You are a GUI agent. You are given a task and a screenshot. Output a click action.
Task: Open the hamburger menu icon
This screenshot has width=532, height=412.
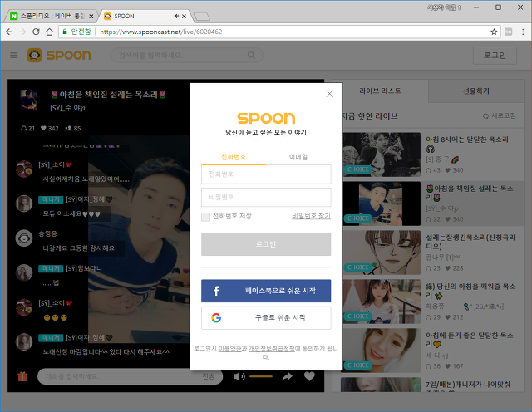click(x=14, y=56)
